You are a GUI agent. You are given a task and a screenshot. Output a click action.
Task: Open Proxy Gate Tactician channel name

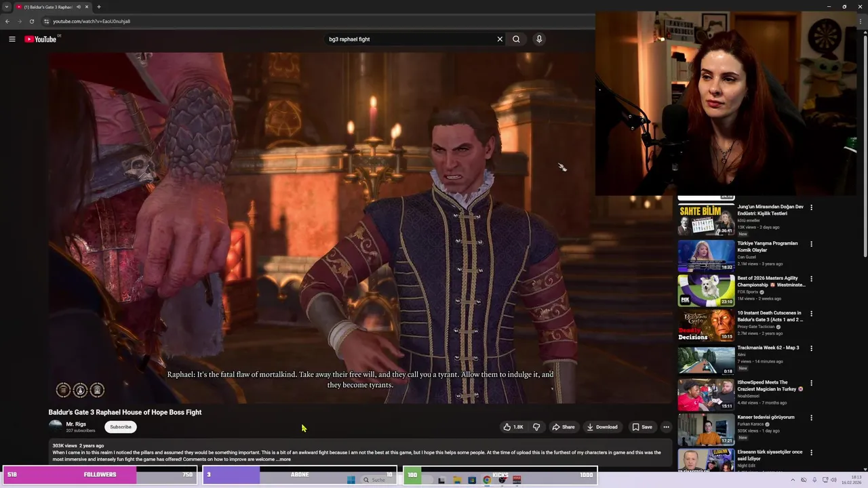[x=756, y=327]
